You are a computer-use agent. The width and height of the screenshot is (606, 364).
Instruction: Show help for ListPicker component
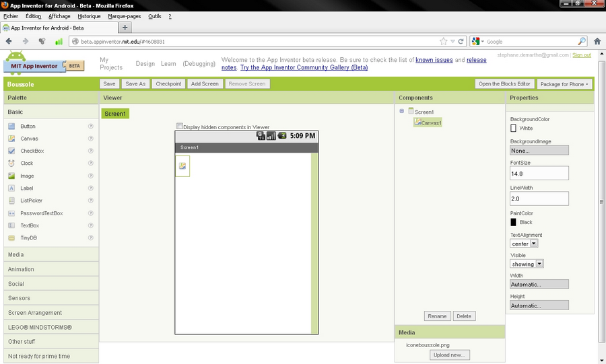pos(91,201)
